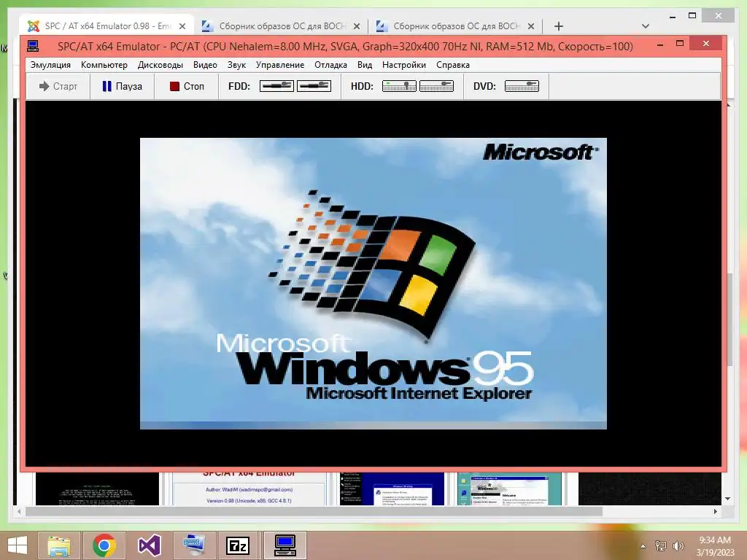The height and width of the screenshot is (560, 747).
Task: Expand the browser tab search chevron
Action: (x=646, y=26)
